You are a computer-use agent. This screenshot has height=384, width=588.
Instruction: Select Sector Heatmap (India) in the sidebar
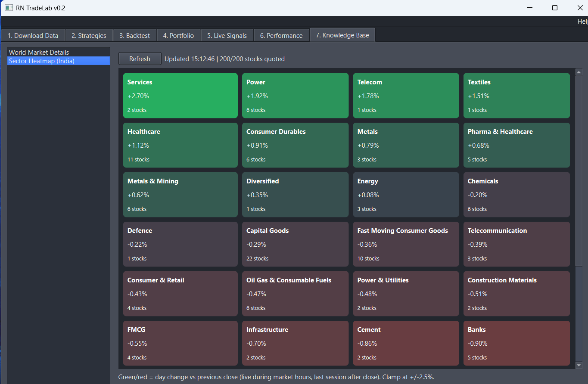point(59,61)
